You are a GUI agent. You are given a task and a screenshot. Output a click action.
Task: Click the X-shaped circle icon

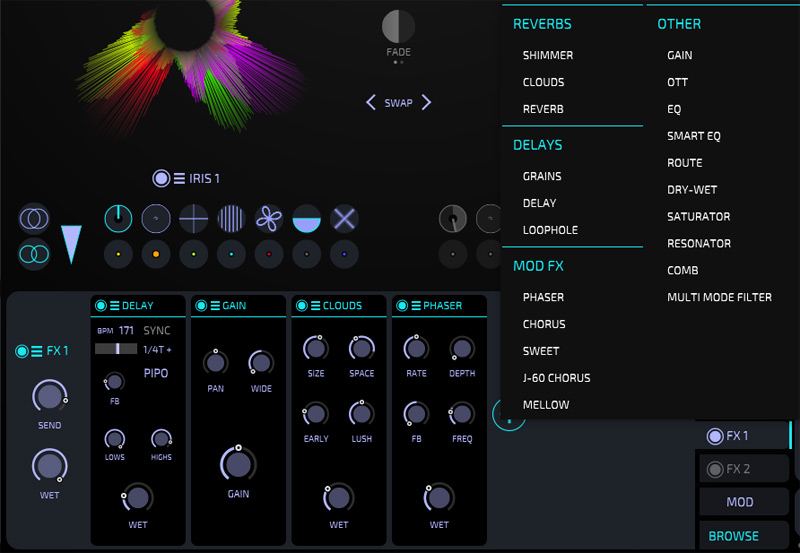tap(344, 218)
